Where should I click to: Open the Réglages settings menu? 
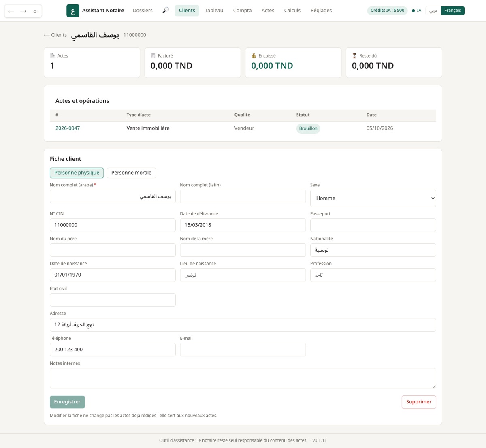coord(321,11)
